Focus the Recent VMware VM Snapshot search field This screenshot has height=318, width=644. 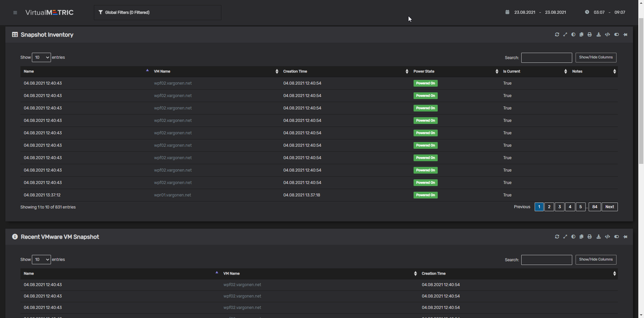tap(546, 260)
